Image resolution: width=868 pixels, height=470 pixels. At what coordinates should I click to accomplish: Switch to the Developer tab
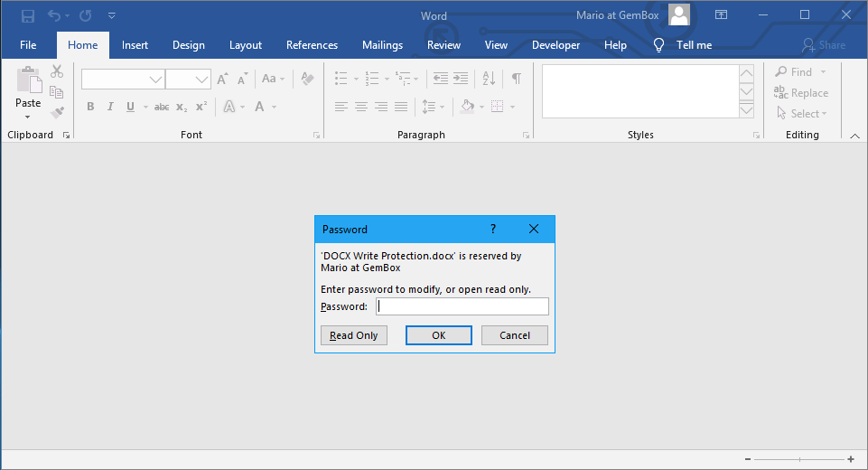pos(555,45)
